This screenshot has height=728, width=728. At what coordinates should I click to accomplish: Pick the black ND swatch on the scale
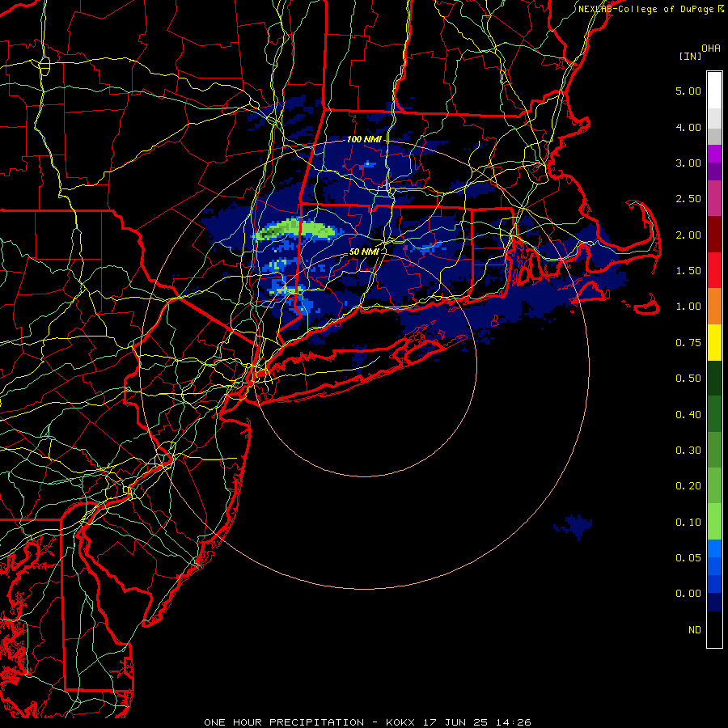tap(714, 629)
